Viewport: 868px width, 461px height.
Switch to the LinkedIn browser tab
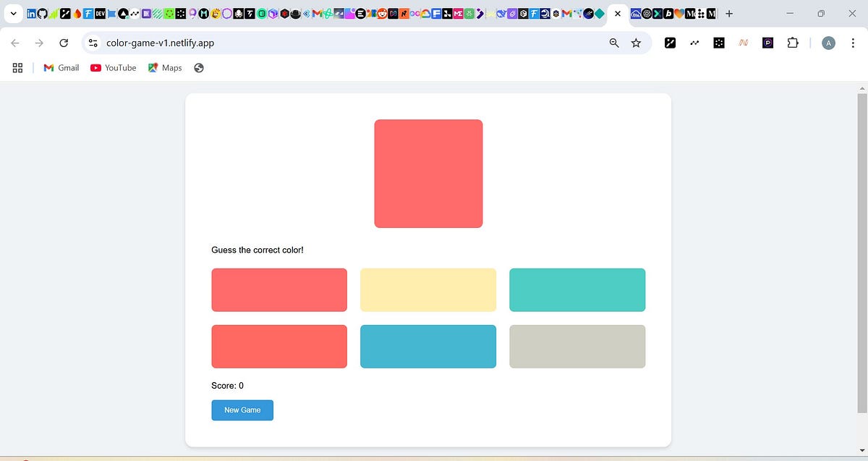(x=30, y=13)
